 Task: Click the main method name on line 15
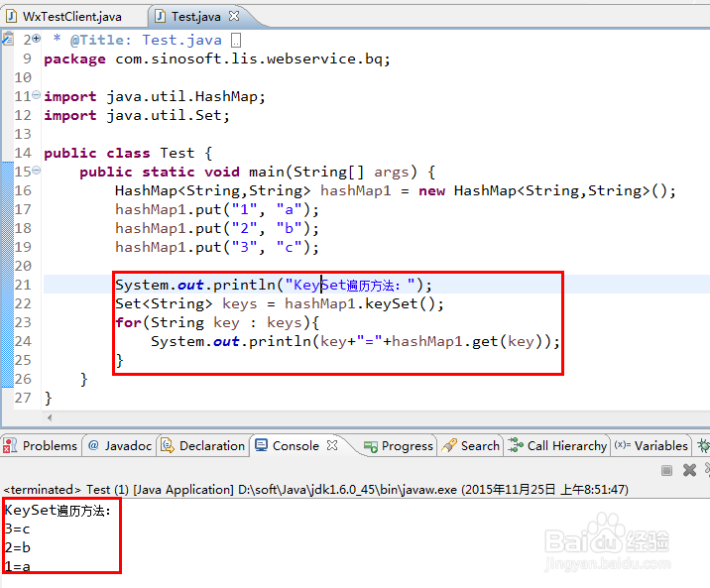click(266, 172)
